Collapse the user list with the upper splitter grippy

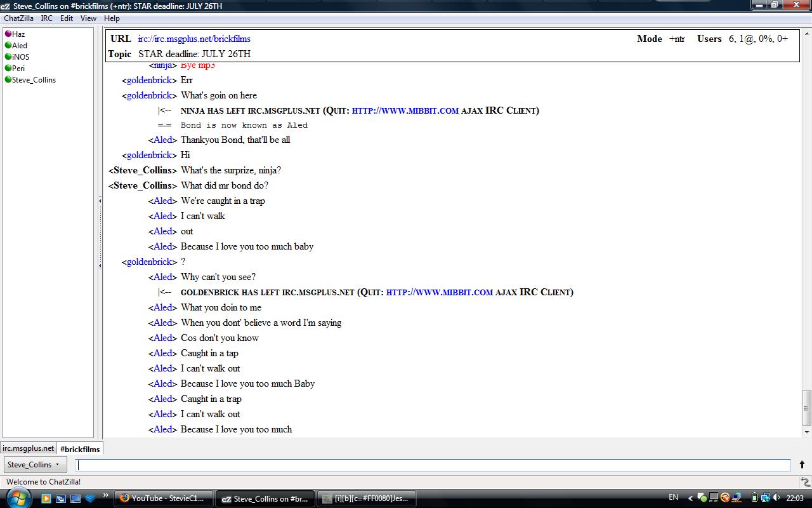pyautogui.click(x=100, y=201)
